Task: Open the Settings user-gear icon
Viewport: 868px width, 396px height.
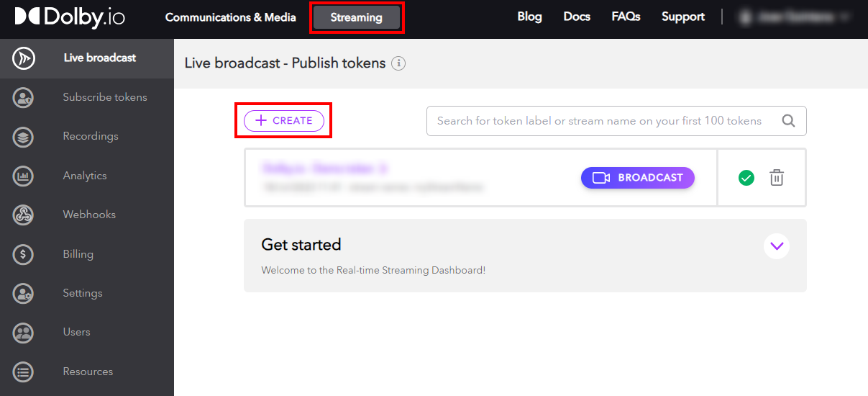Action: coord(24,293)
